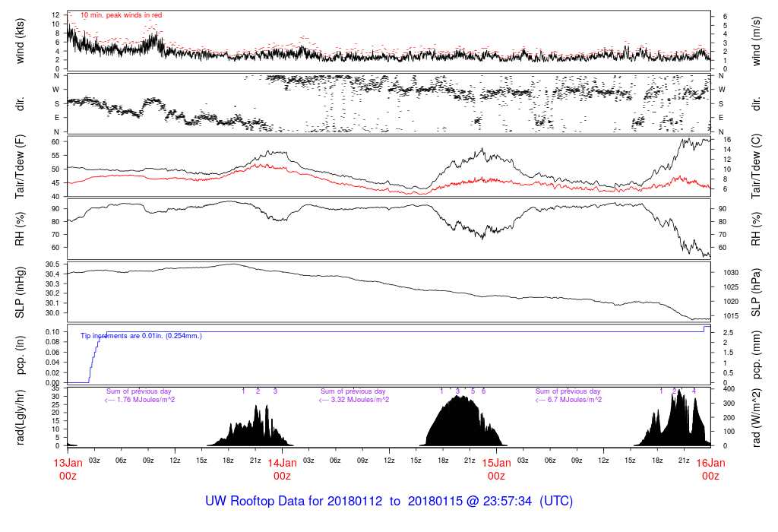This screenshot has width=778, height=532.
Task: Click the left 'dir.' axis label
Action: tap(20, 104)
